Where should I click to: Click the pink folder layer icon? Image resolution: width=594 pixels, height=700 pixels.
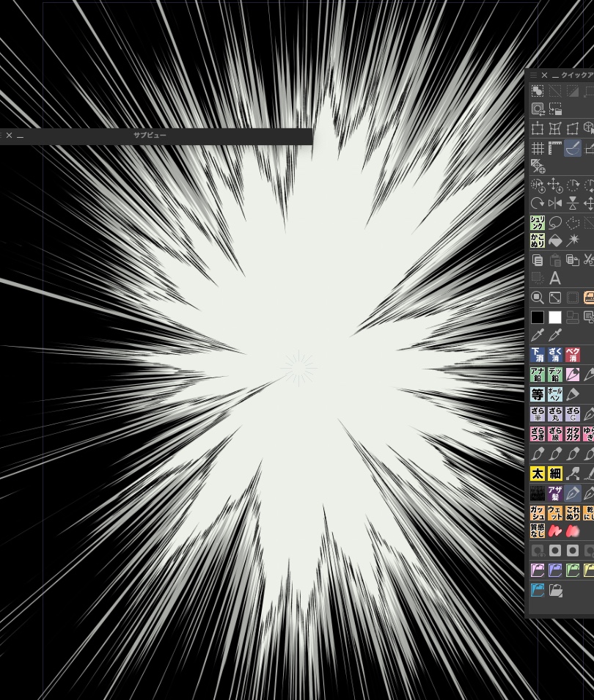(538, 570)
